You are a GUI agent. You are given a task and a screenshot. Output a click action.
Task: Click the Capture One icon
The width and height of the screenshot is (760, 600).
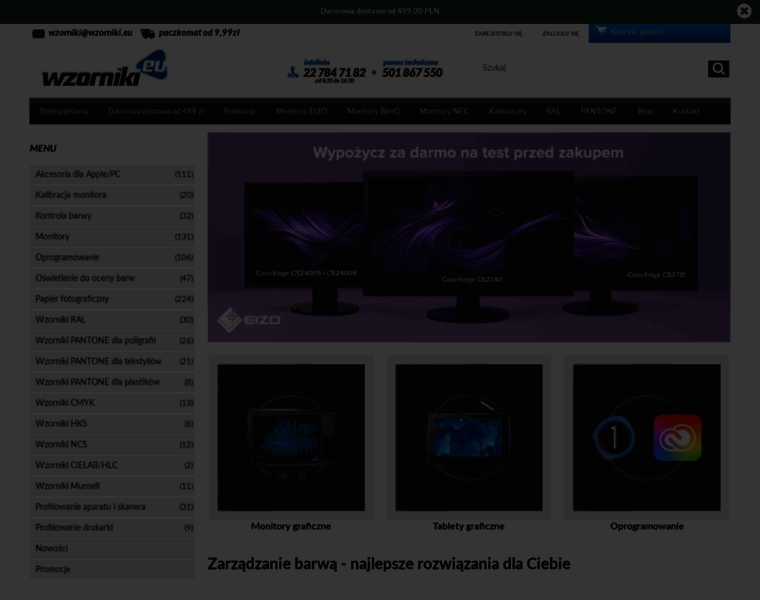click(614, 437)
